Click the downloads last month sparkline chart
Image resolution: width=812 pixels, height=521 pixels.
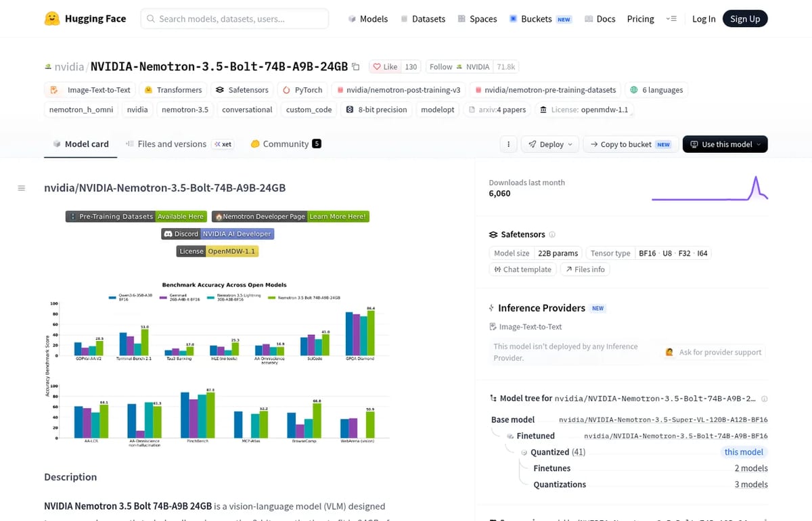click(709, 188)
